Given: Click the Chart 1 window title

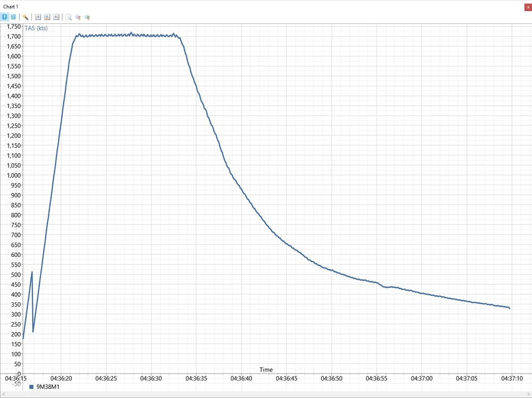Looking at the screenshot, I should [11, 6].
